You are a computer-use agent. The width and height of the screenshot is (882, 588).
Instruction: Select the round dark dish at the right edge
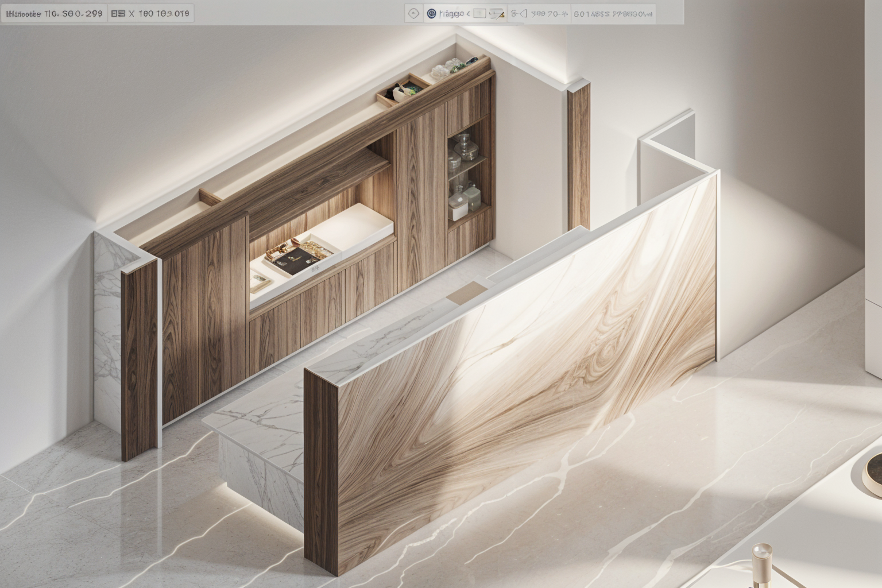875,468
